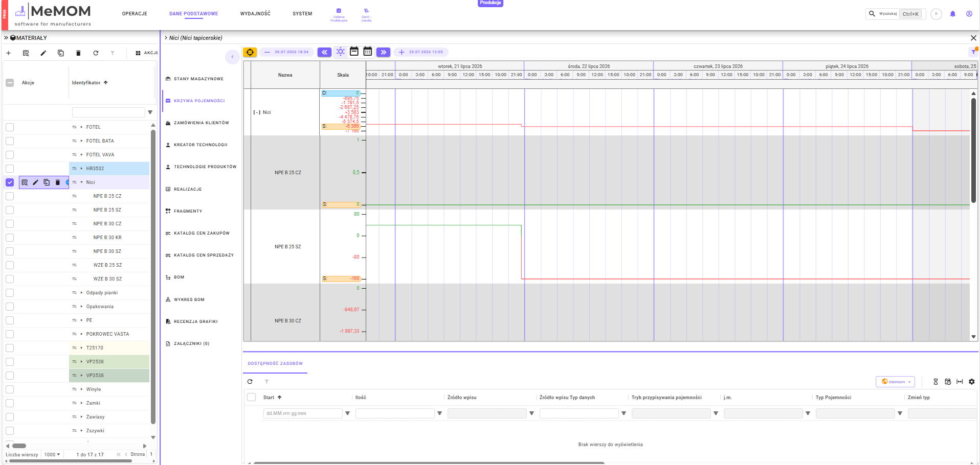Open the rows-per-page 1000 dropdown
Screen dimensions: 980x465
tap(52, 454)
